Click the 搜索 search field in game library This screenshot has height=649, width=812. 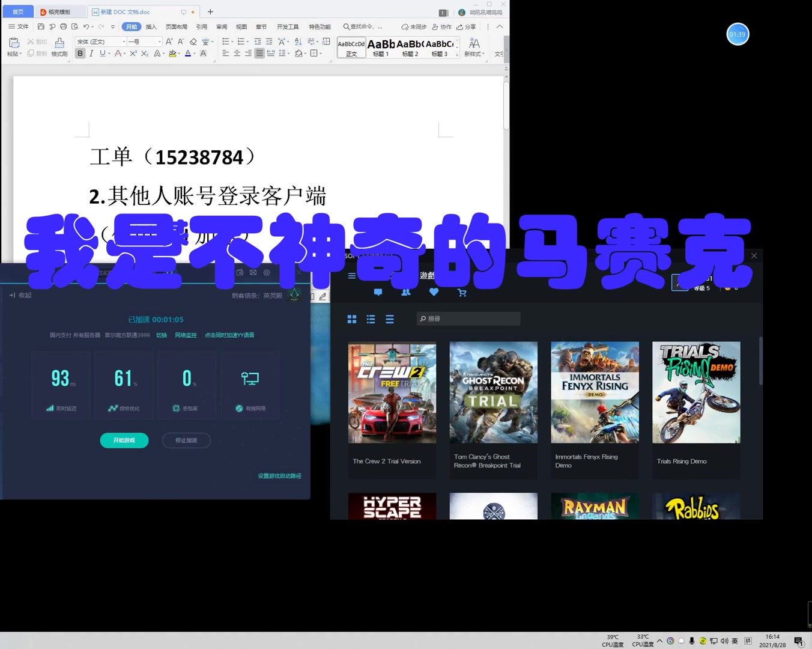(468, 318)
